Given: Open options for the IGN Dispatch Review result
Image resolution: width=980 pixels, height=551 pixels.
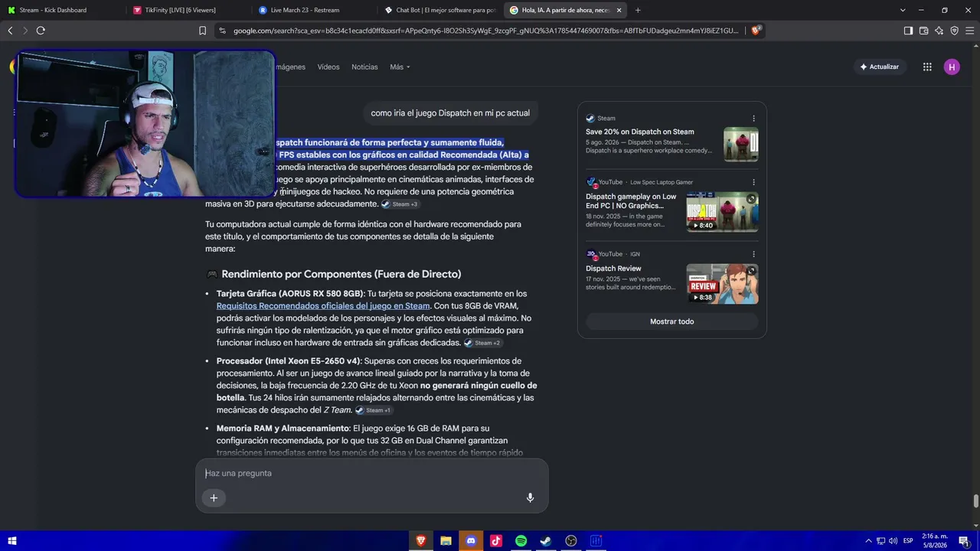Looking at the screenshot, I should [753, 254].
